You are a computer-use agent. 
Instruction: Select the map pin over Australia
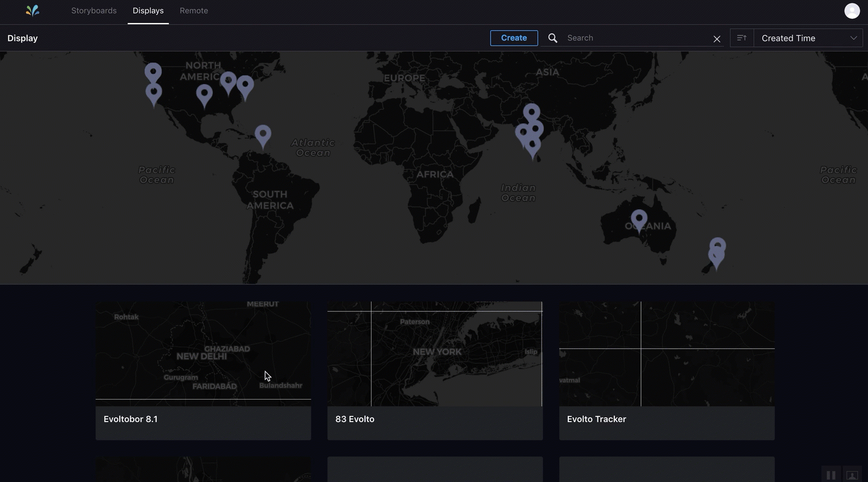click(x=639, y=219)
